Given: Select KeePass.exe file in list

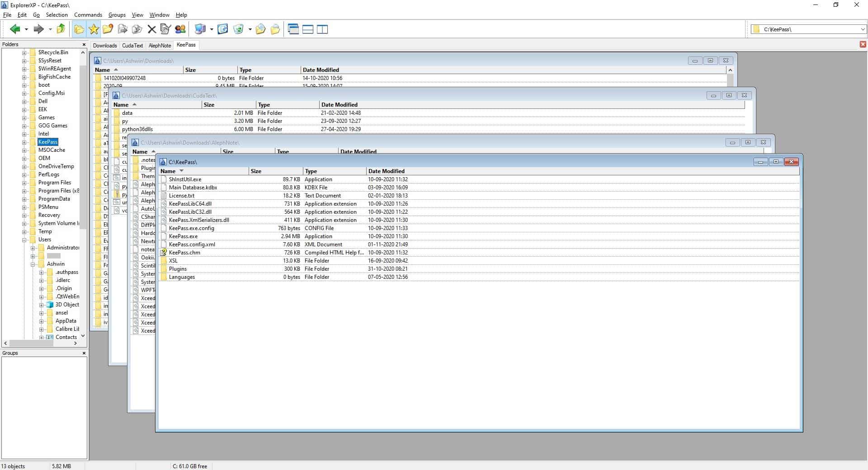Looking at the screenshot, I should tap(183, 236).
